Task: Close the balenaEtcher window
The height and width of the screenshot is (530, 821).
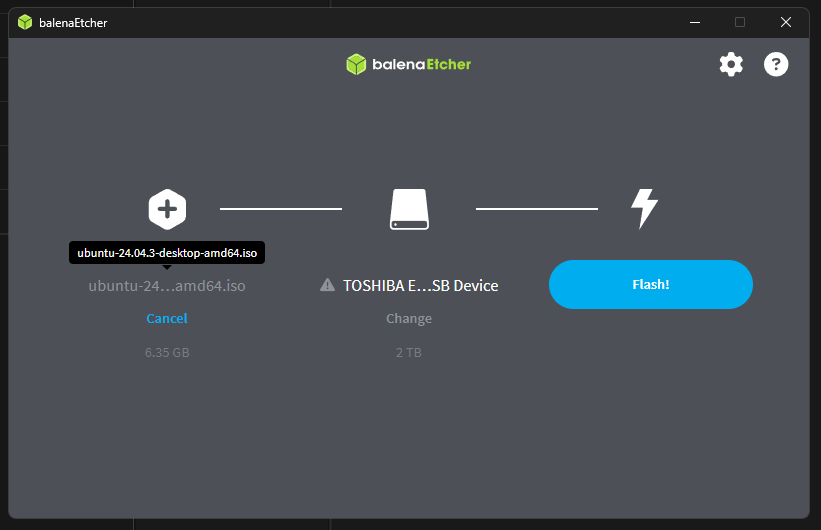Action: click(787, 21)
